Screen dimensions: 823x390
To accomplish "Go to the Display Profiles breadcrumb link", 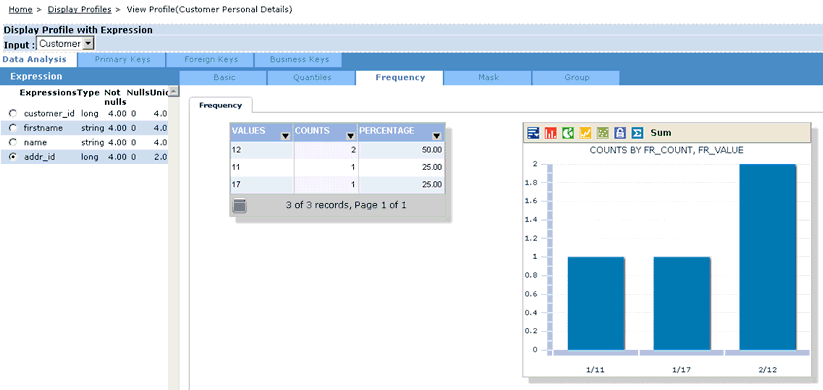I will tap(79, 9).
